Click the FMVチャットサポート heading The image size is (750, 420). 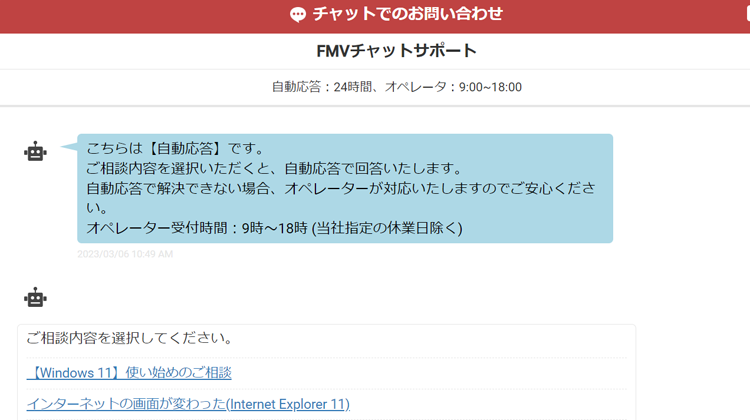point(397,51)
